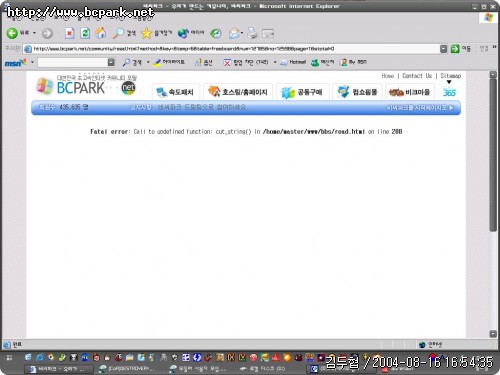
Task: Switch to the third taskbar window button
Action: pyautogui.click(x=198, y=369)
